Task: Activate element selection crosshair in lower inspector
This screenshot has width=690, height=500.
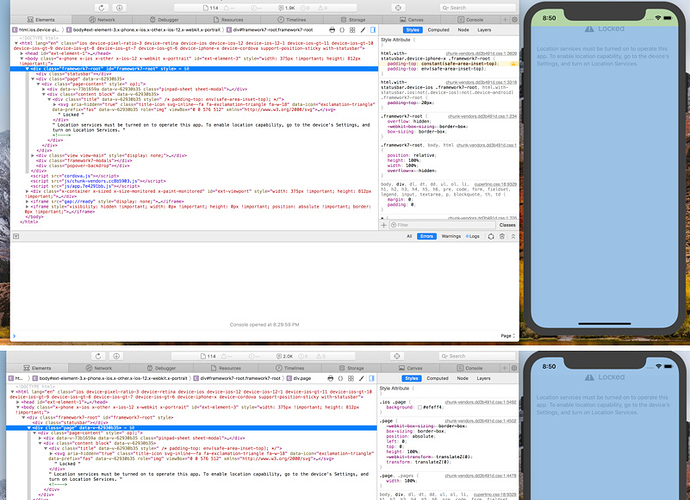Action: pos(397,356)
